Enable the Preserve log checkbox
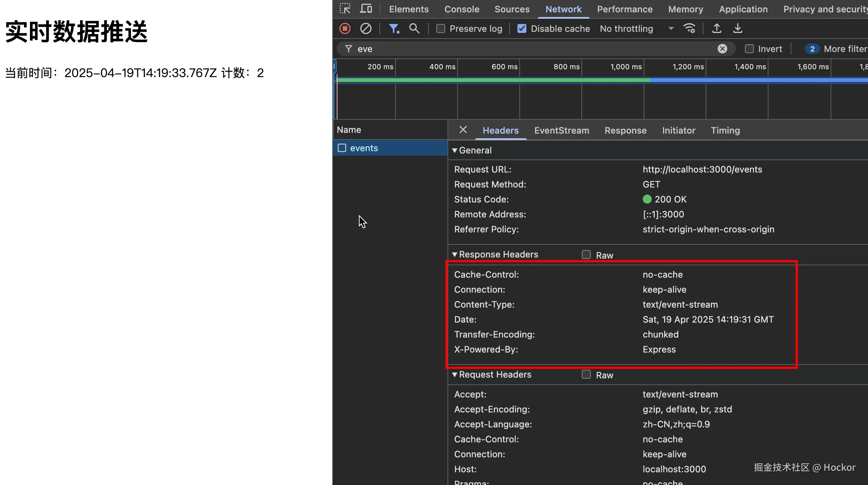The image size is (868, 485). point(441,28)
